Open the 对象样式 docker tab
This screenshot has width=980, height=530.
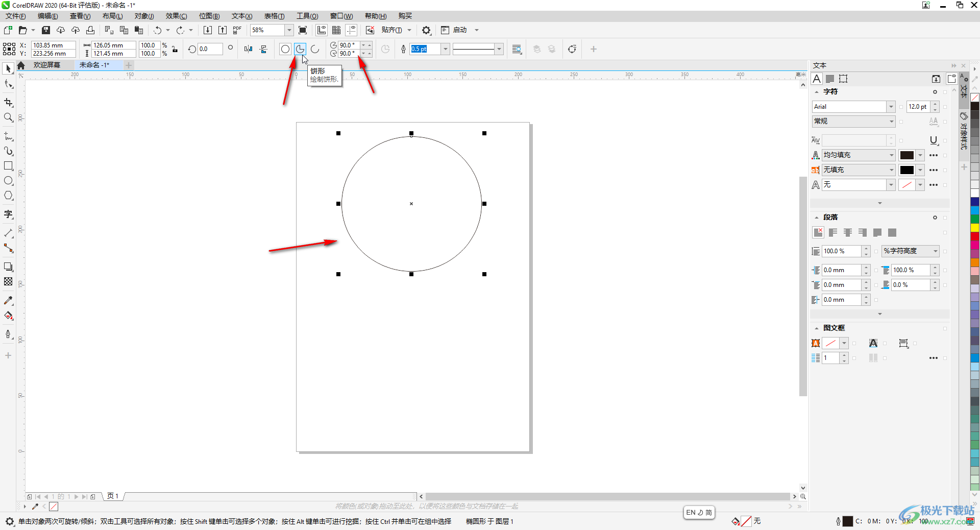coord(964,131)
